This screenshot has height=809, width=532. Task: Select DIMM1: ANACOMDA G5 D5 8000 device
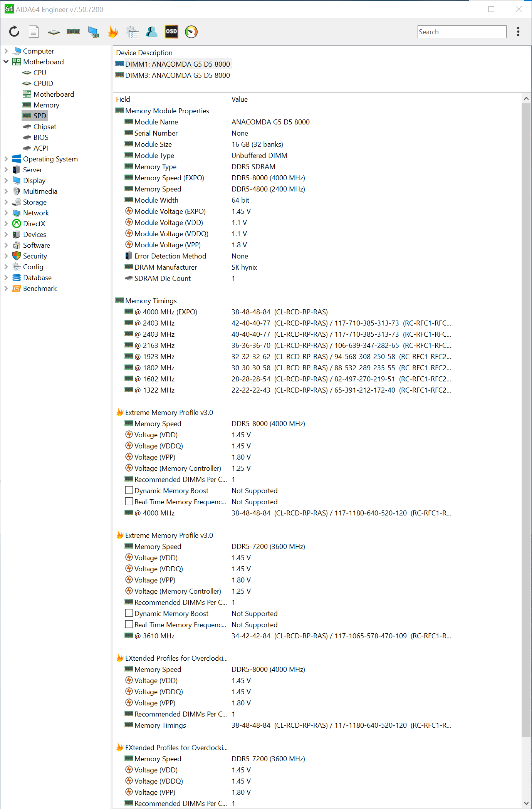coord(178,64)
